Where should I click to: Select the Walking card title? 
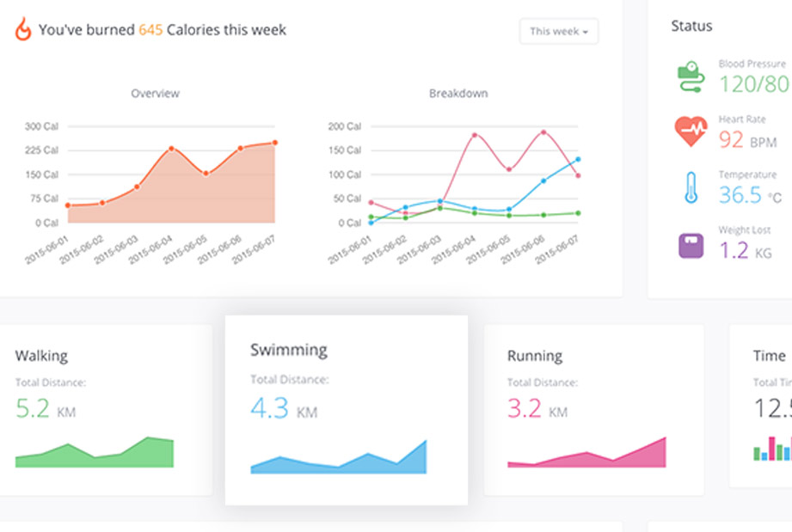pyautogui.click(x=41, y=356)
